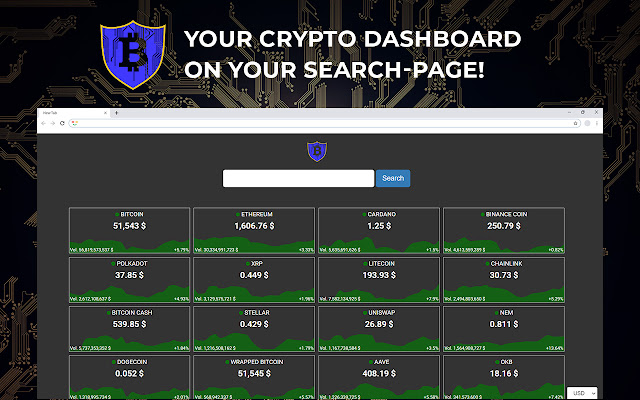Open the NEM price card
The image size is (640, 400).
pos(504,329)
